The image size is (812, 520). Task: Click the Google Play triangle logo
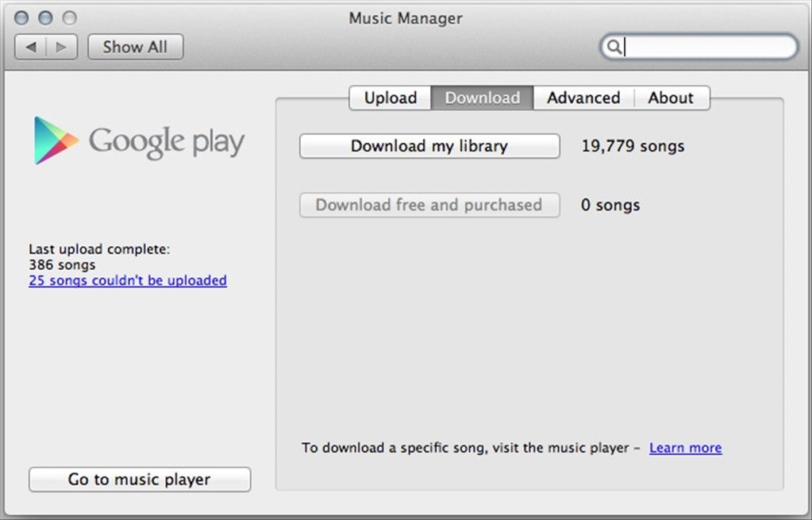pyautogui.click(x=56, y=141)
